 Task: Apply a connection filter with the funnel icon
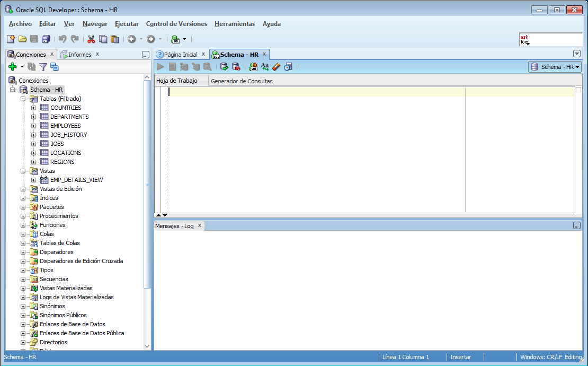tap(44, 66)
